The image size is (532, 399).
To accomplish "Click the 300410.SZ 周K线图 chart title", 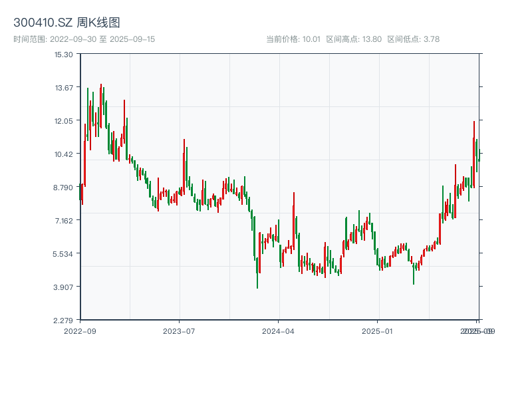I will click(x=66, y=23).
